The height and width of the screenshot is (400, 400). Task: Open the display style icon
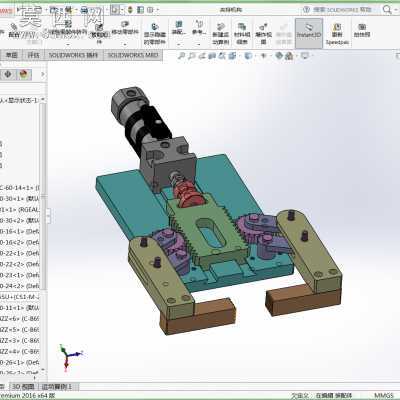click(x=248, y=56)
